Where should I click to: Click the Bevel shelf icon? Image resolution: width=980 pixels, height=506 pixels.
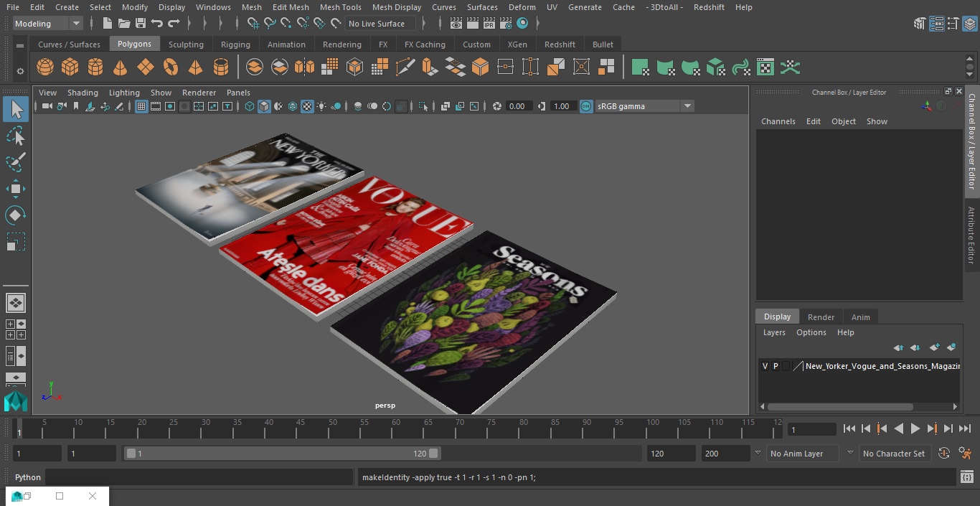click(481, 67)
